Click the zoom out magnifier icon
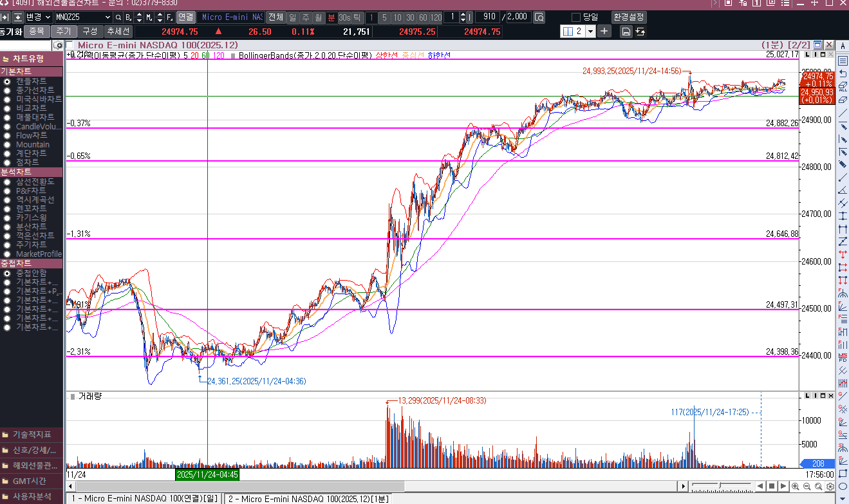Viewport: 849px width, 504px height. pyautogui.click(x=807, y=486)
